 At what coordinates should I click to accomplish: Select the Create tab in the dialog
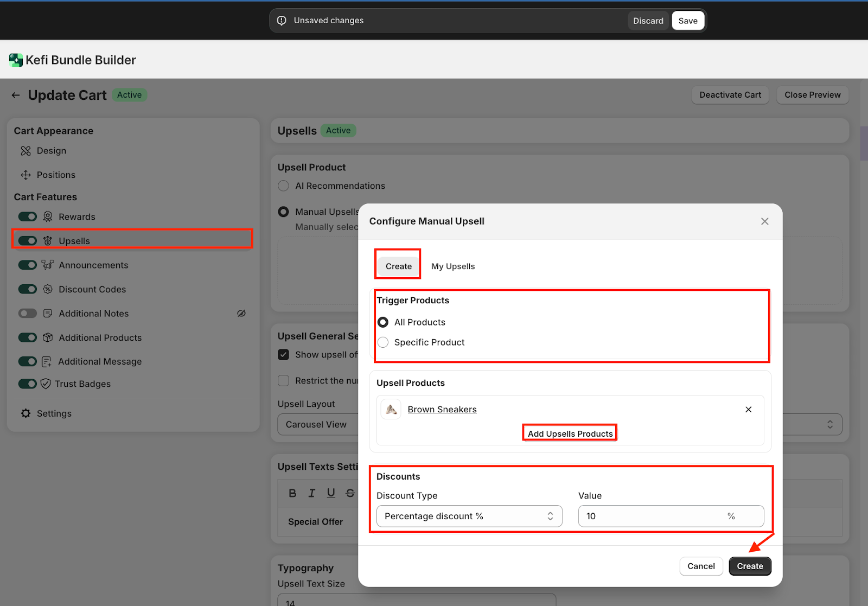398,266
